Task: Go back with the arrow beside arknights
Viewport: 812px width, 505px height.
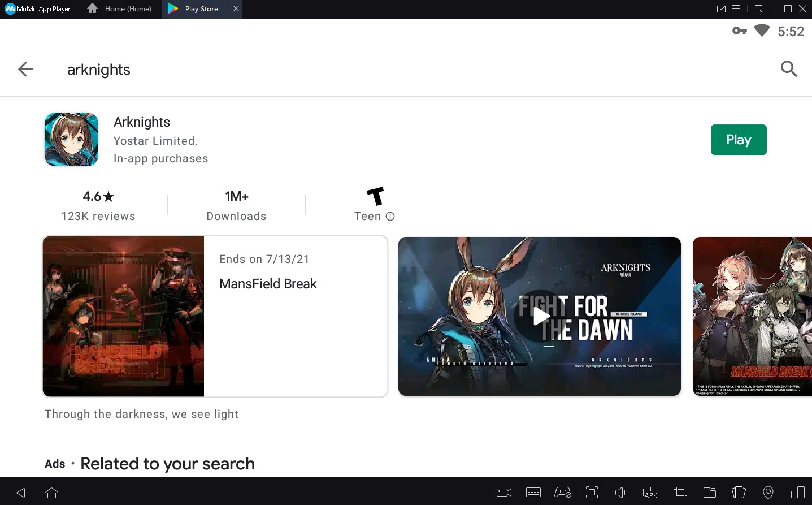Action: click(26, 69)
